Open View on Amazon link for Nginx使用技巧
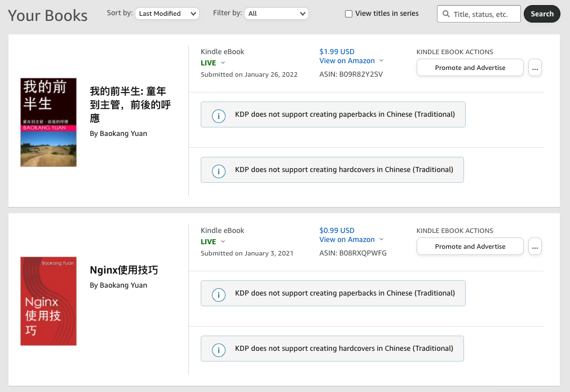The height and width of the screenshot is (392, 570). [x=347, y=240]
